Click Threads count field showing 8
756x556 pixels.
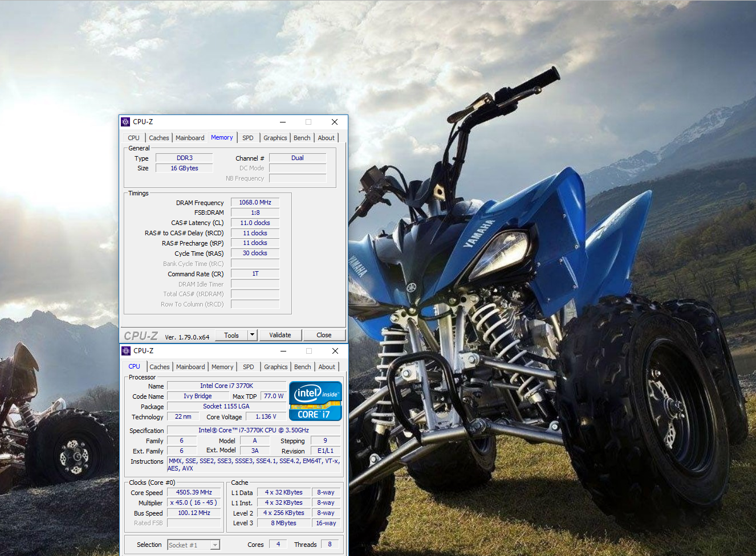(x=330, y=544)
